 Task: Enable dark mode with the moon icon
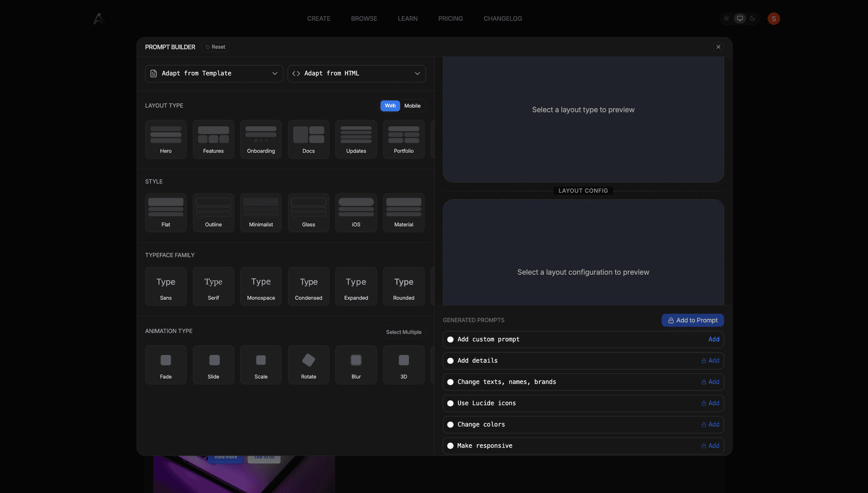pos(752,19)
